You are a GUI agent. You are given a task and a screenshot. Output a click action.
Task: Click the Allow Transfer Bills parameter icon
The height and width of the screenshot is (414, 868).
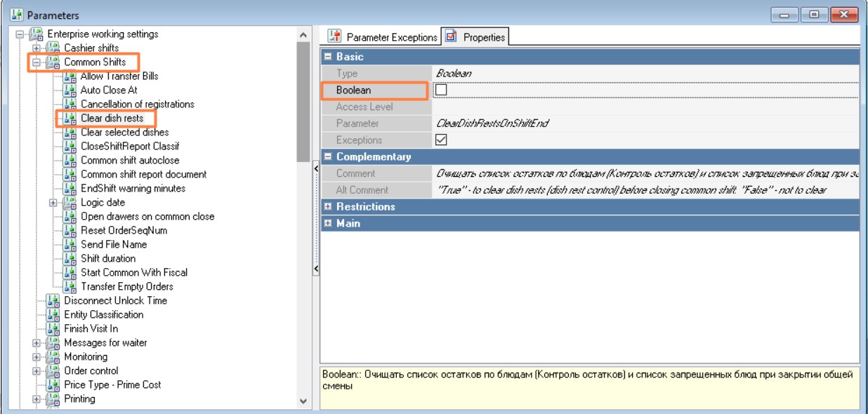tap(69, 76)
